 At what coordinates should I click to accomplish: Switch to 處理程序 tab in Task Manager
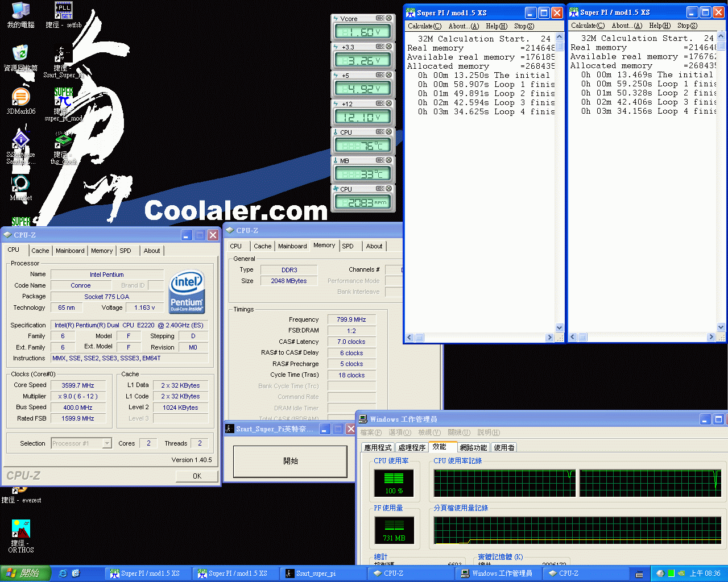(x=412, y=447)
